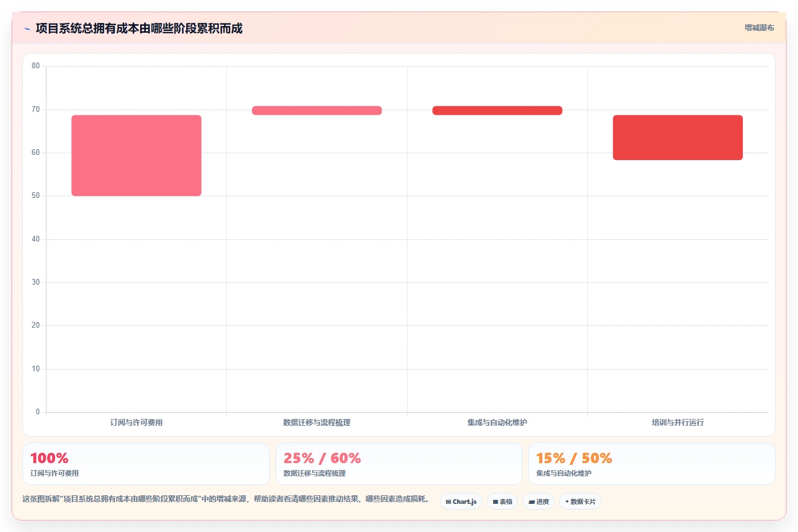Open the 15% / 50% data card
798x532 pixels.
coord(652,464)
